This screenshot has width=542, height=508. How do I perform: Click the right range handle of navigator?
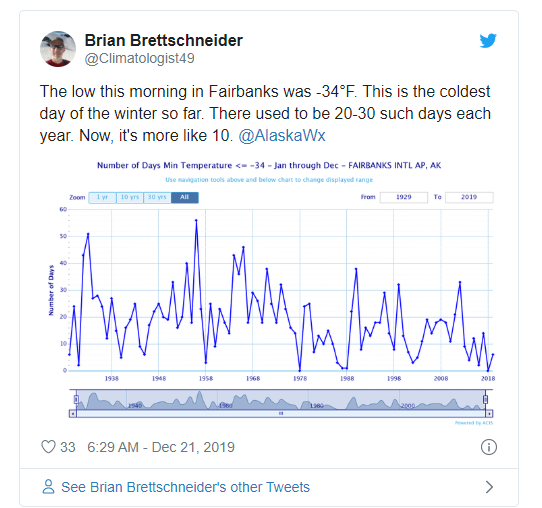pos(485,399)
